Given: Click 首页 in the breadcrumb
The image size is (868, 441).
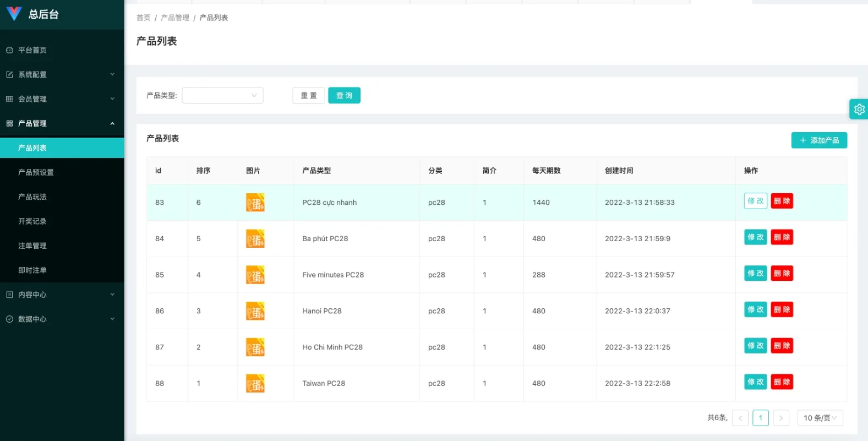Looking at the screenshot, I should pos(143,18).
